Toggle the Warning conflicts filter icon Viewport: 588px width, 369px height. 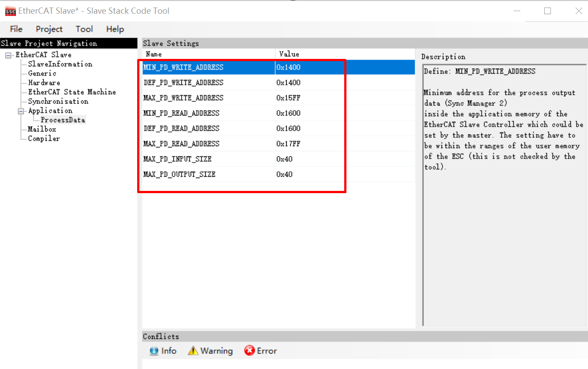point(193,351)
